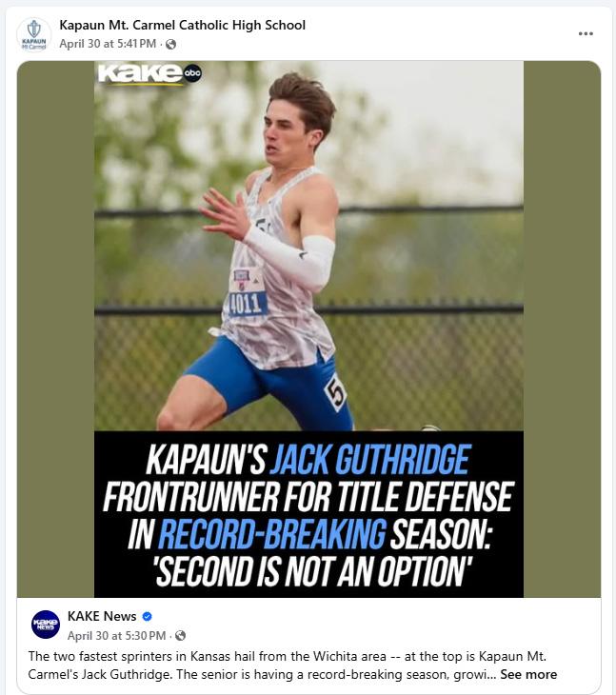Image resolution: width=616 pixels, height=695 pixels.
Task: Click the shared post caption about Kansas sprinters
Action: [292, 665]
